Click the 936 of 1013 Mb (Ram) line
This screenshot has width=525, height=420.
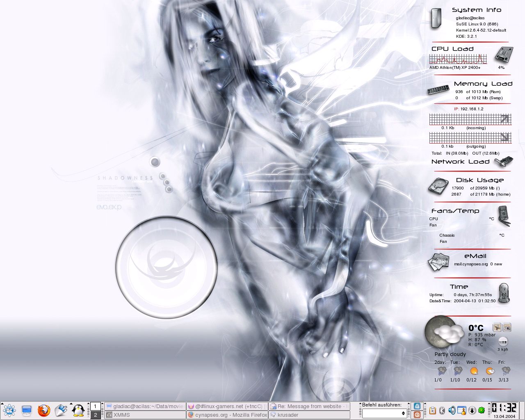[478, 92]
